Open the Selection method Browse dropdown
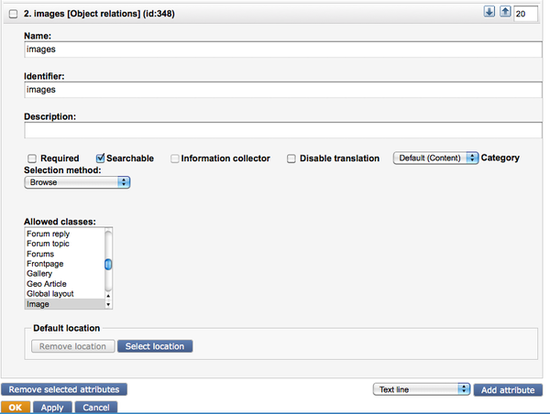Image resolution: width=550 pixels, height=414 pixels. tap(77, 182)
